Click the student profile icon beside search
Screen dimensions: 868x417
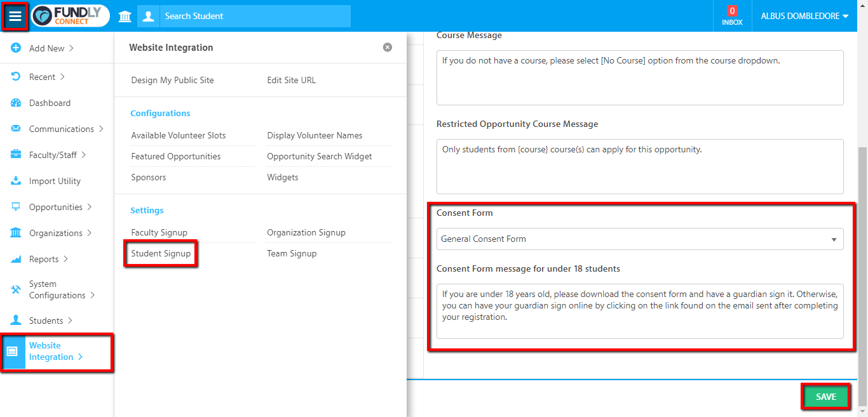(148, 16)
